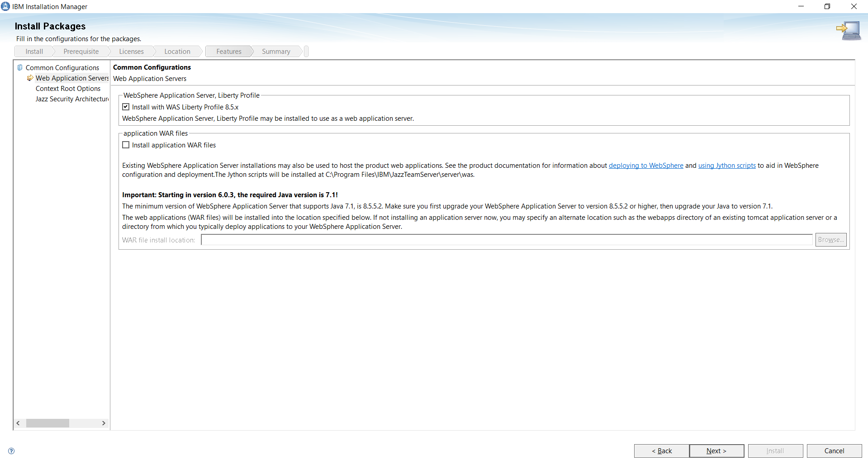
Task: Go to the Install wizard step
Action: [x=34, y=52]
